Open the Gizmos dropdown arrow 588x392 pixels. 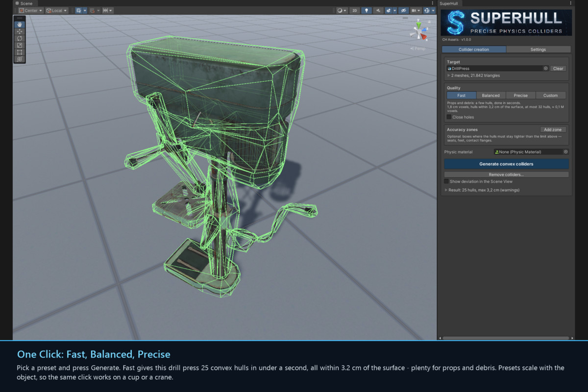click(x=433, y=10)
